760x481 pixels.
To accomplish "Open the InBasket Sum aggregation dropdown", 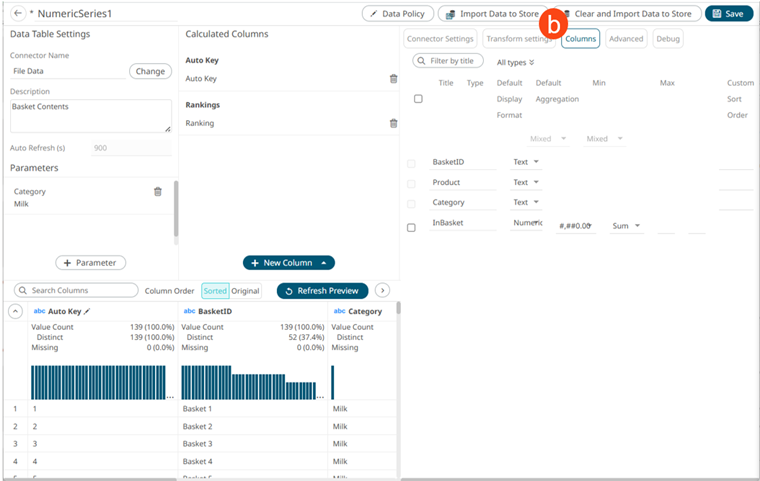I will point(626,227).
